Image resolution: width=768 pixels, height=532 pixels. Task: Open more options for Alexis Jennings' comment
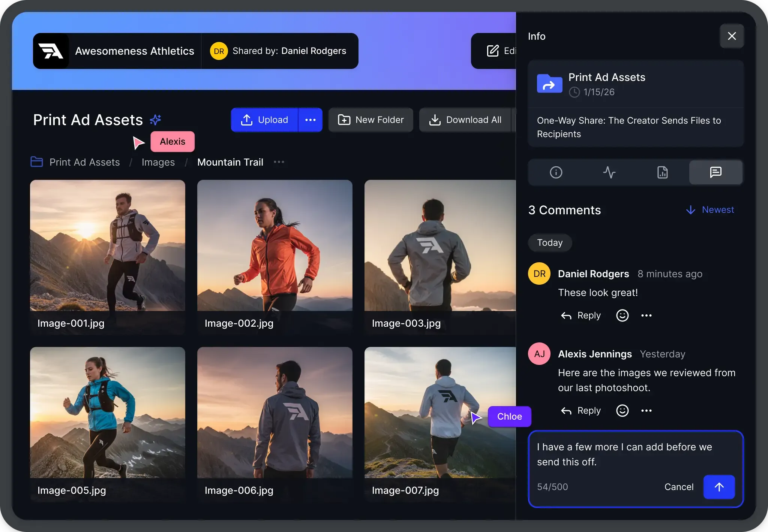coord(646,410)
